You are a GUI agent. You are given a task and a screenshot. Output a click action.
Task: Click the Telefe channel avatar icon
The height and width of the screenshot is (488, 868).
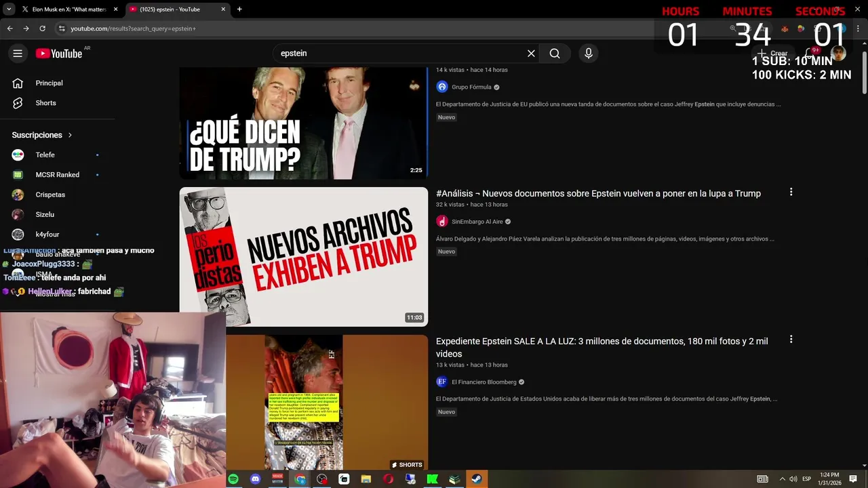[18, 155]
